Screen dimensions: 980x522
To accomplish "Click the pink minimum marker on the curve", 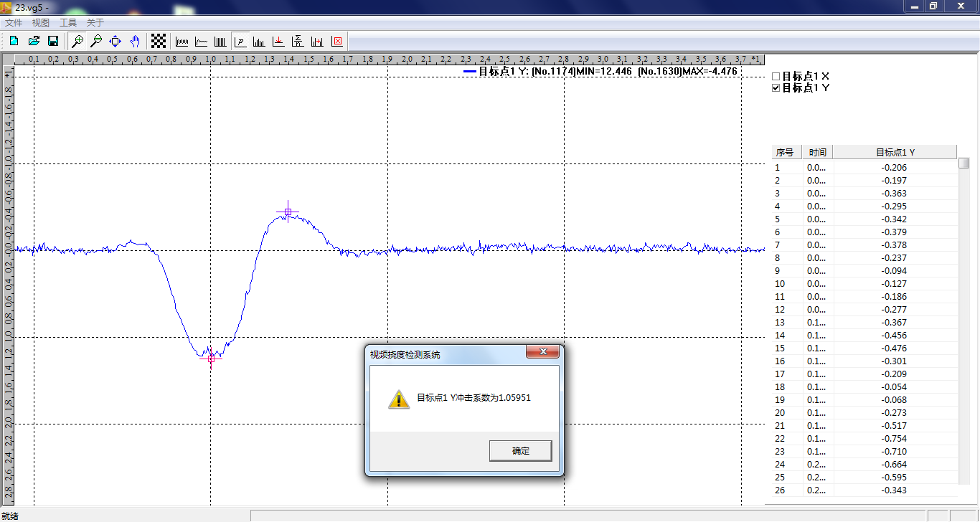I will point(211,358).
